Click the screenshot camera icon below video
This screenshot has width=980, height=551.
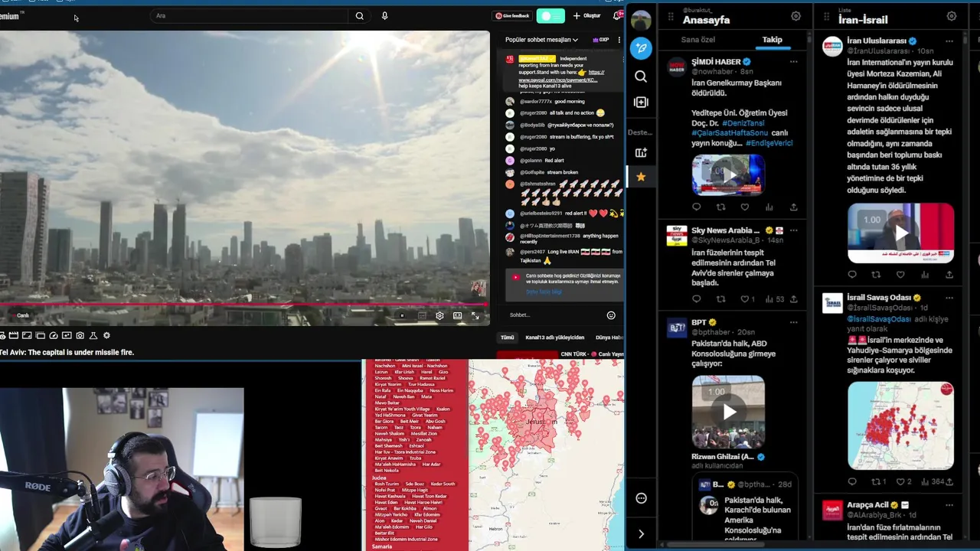point(80,335)
